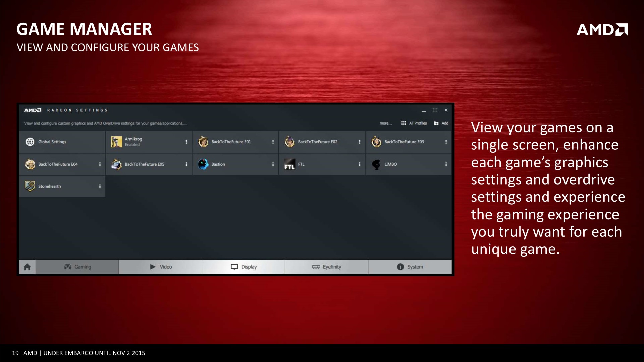Switch to the Video tab
The height and width of the screenshot is (362, 644).
(161, 267)
